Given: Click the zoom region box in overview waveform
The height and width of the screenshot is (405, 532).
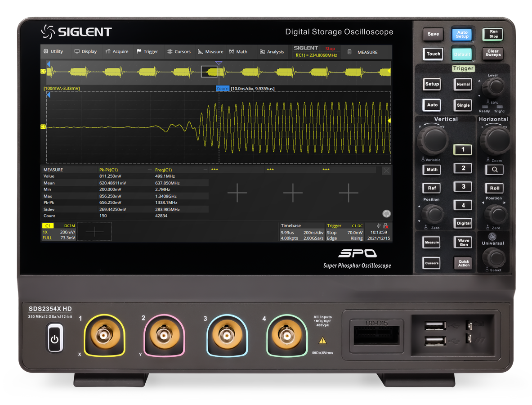Looking at the screenshot, I should point(209,72).
